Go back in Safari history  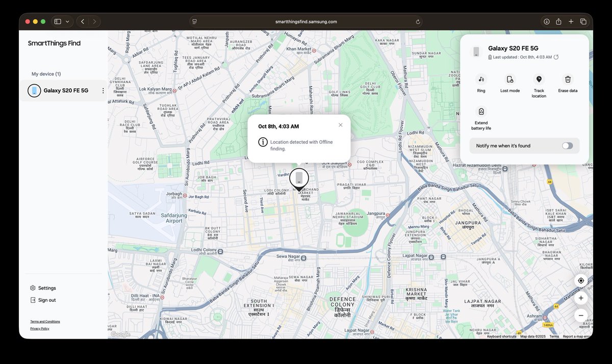pos(83,21)
